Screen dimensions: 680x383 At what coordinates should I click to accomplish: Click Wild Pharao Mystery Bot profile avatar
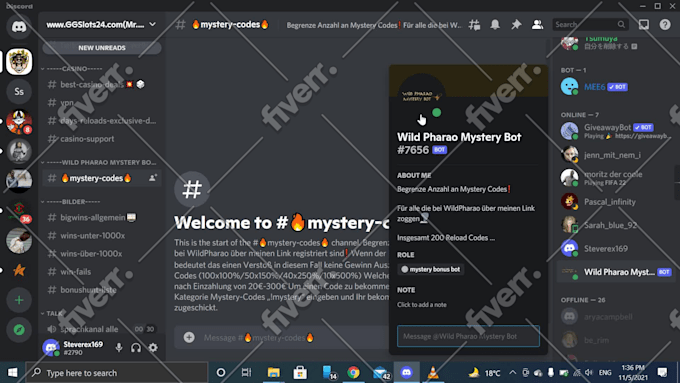point(422,97)
